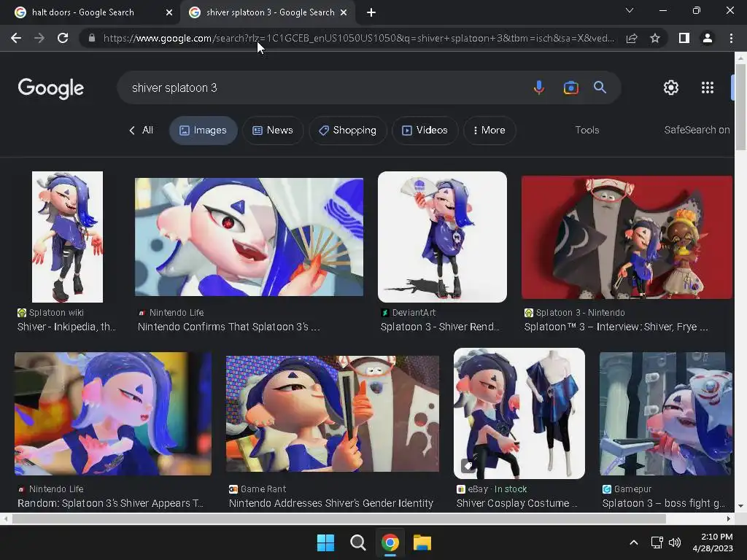Share this page icon in address bar
Screen dimensions: 747x560
tap(632, 38)
